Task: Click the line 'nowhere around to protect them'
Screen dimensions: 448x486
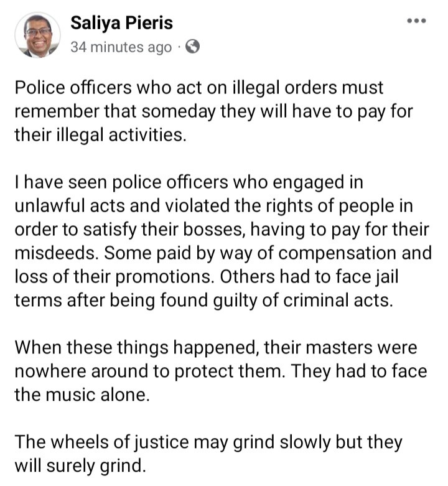Action: (x=221, y=371)
